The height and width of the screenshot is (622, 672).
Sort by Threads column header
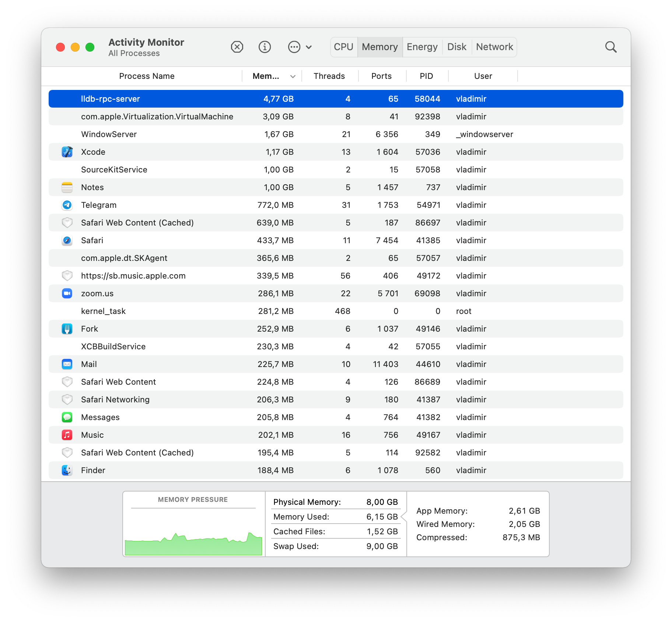[329, 76]
